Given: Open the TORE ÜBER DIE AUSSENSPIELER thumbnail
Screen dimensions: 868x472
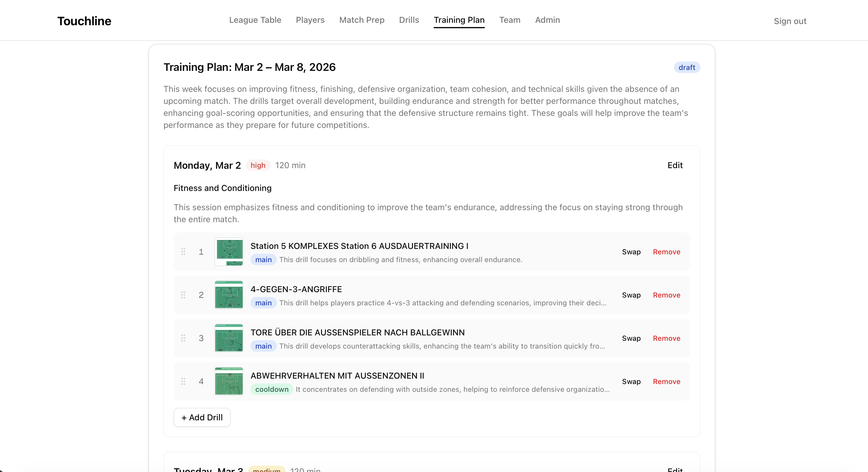Looking at the screenshot, I should [229, 338].
